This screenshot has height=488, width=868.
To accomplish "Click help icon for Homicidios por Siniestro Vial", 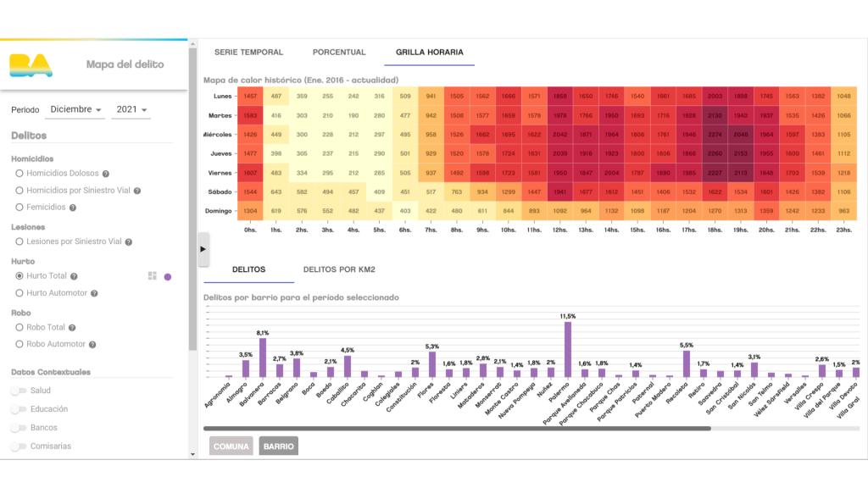I will tap(136, 191).
